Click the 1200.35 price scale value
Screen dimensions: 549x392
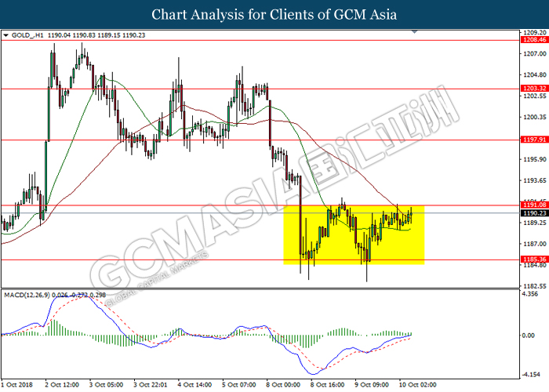(535, 118)
